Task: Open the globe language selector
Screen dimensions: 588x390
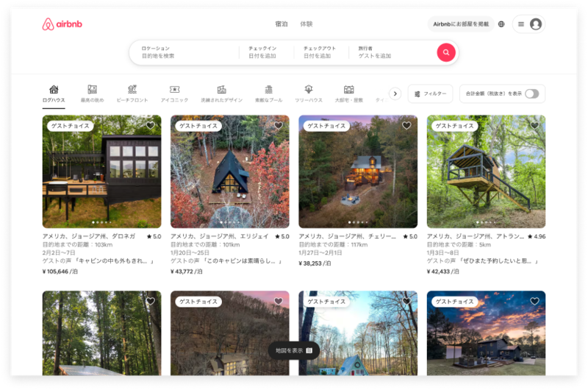Action: click(501, 24)
